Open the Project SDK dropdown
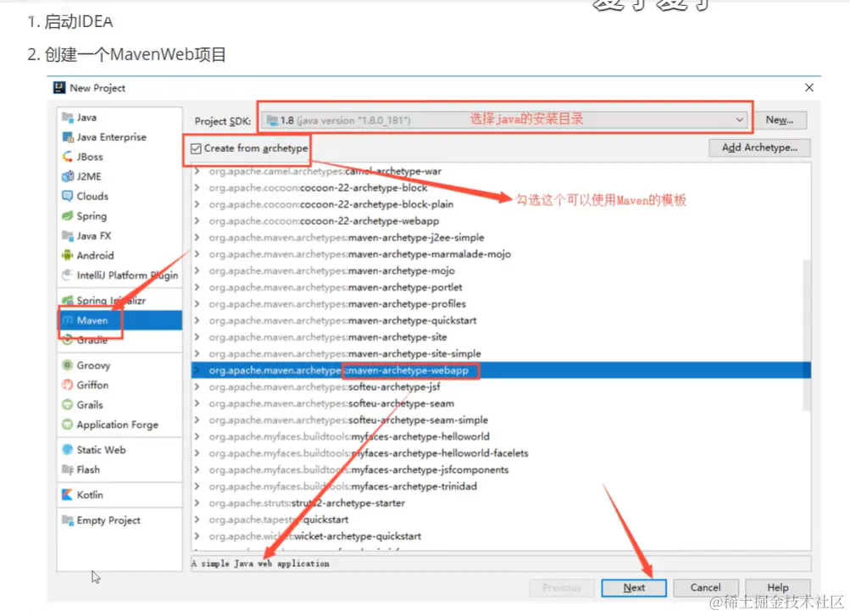This screenshot has width=850, height=616. click(504, 119)
